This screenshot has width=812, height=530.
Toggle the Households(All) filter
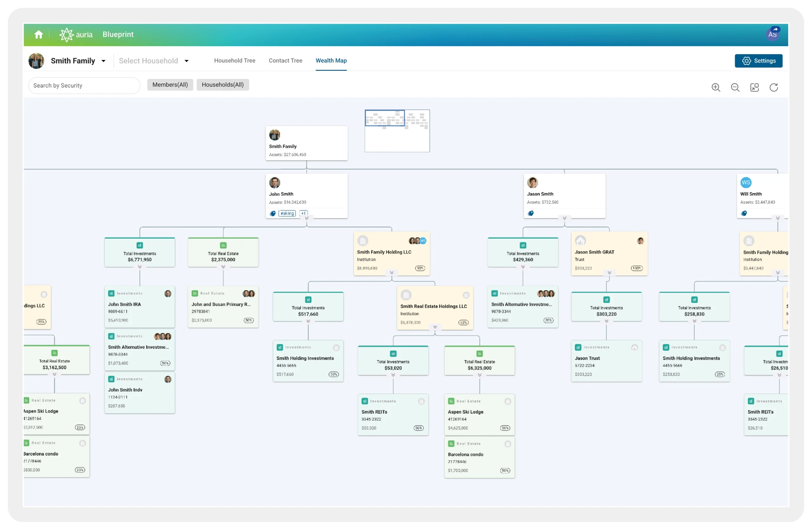point(222,84)
